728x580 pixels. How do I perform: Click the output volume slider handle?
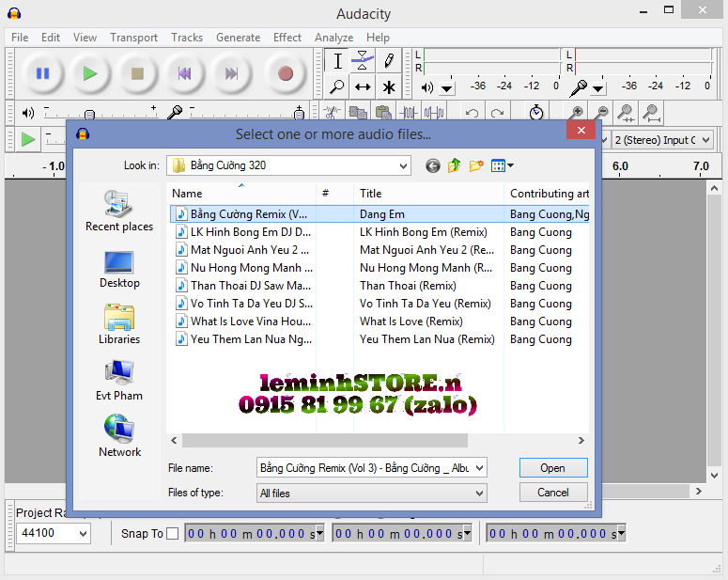pos(89,114)
